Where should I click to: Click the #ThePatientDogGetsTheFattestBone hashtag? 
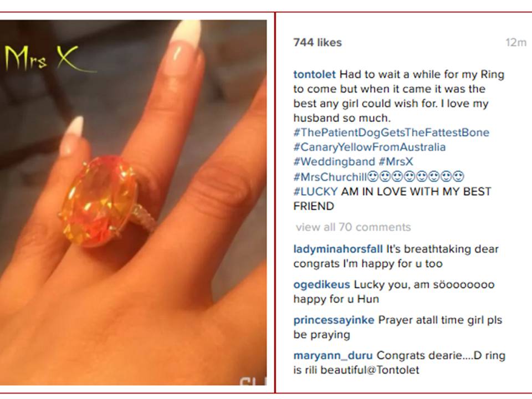tap(391, 132)
